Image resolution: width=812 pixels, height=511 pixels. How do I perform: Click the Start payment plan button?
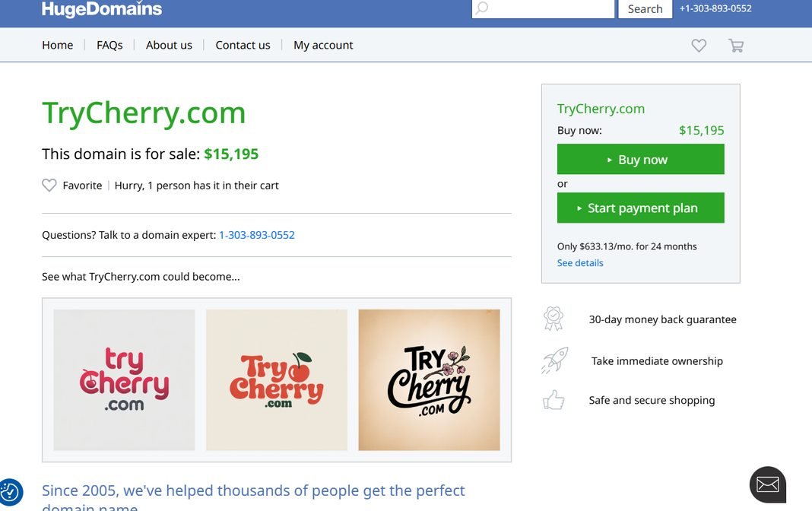pyautogui.click(x=641, y=208)
